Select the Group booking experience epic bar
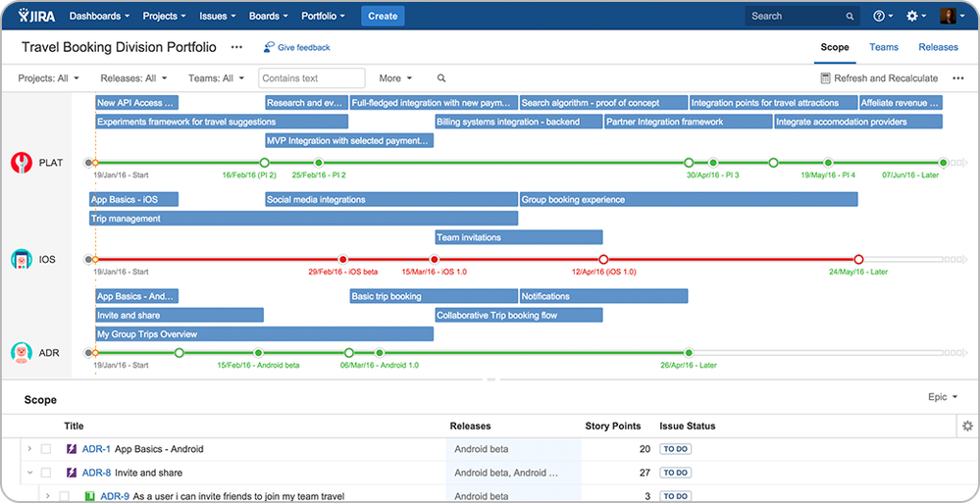This screenshot has height=503, width=980. tap(689, 199)
